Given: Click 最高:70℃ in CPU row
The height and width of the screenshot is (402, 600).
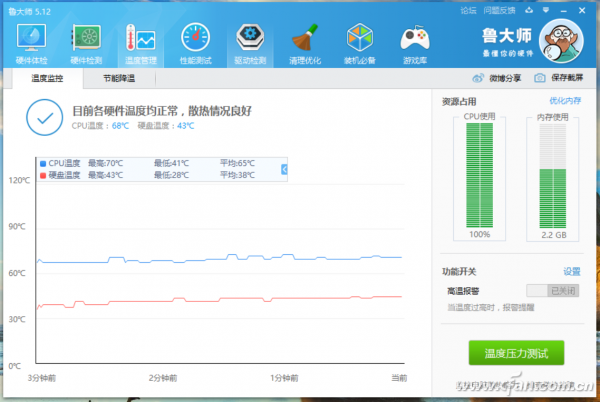Looking at the screenshot, I should tap(106, 163).
